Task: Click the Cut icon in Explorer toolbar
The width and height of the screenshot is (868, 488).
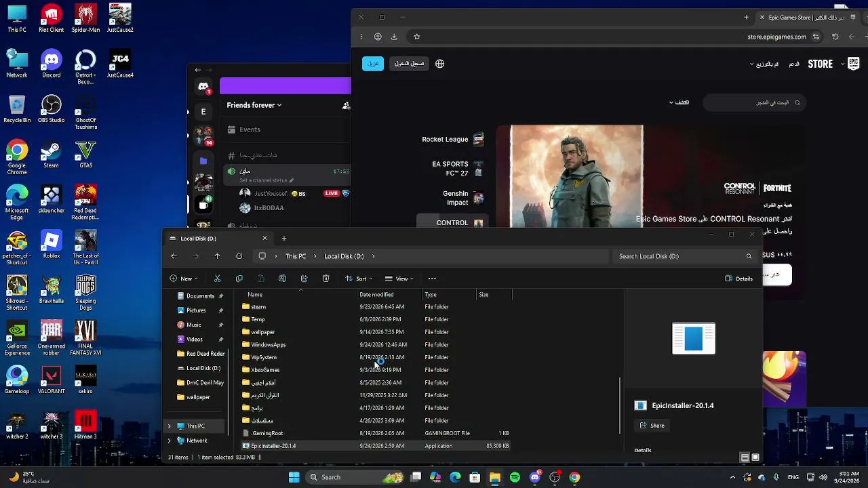Action: (x=217, y=279)
